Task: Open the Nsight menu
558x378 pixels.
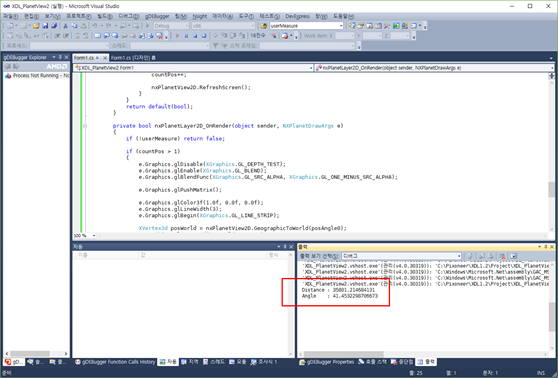Action: pyautogui.click(x=199, y=16)
